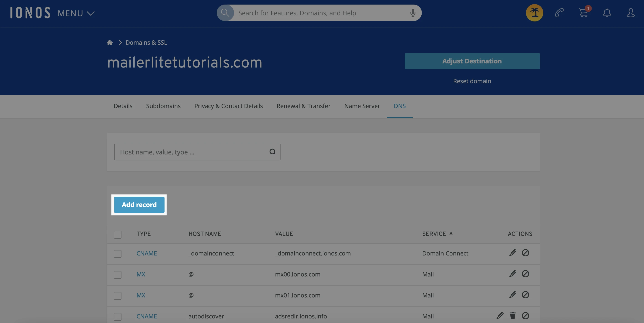Image resolution: width=644 pixels, height=323 pixels.
Task: Tick the mx01.ionos.com record checkbox
Action: pos(118,296)
